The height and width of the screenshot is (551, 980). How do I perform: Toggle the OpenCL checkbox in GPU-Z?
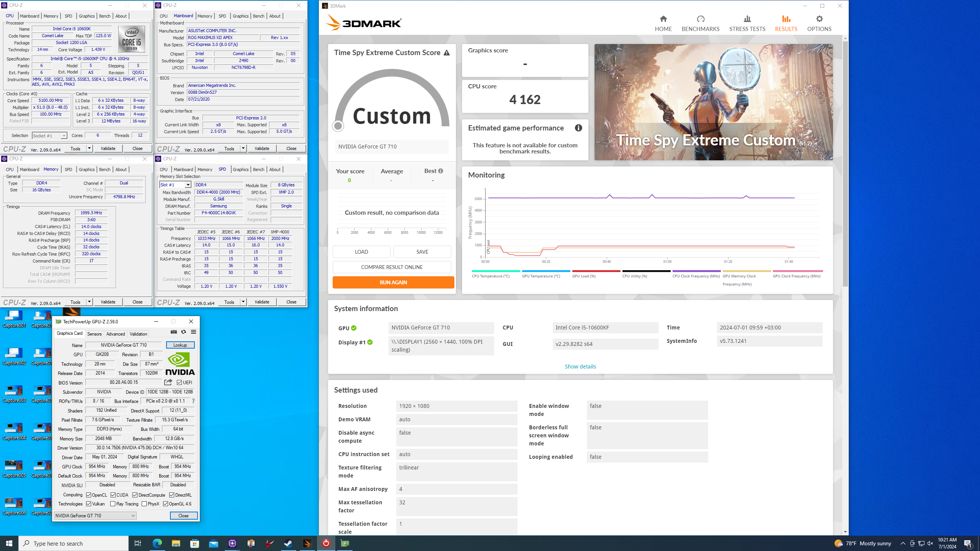click(88, 495)
